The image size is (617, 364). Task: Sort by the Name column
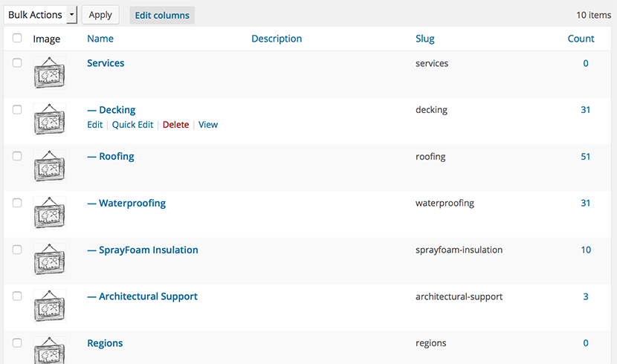[100, 39]
